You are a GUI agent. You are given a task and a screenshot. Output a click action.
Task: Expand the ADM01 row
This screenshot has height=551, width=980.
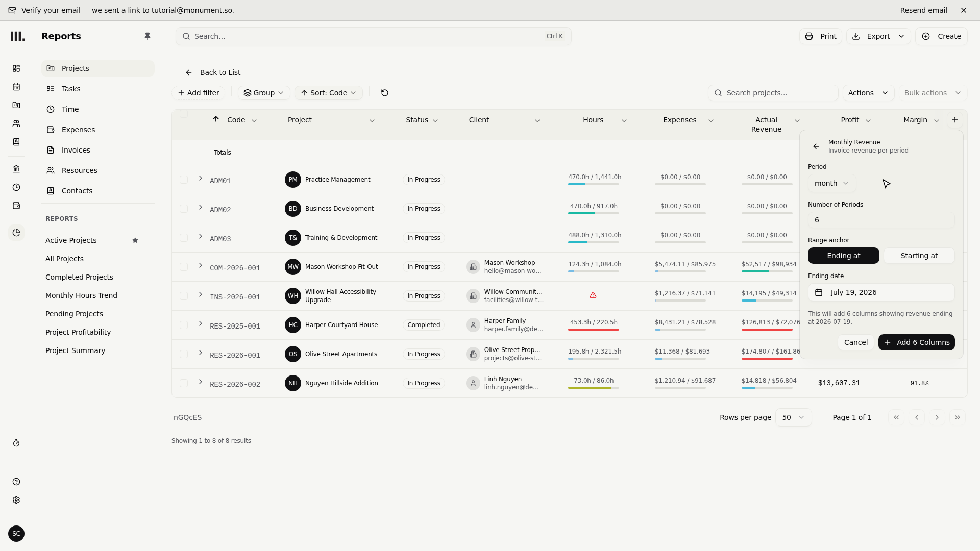(201, 178)
